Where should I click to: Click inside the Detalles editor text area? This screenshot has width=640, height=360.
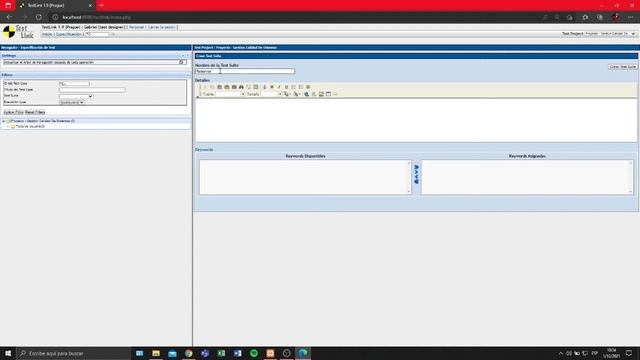416,120
